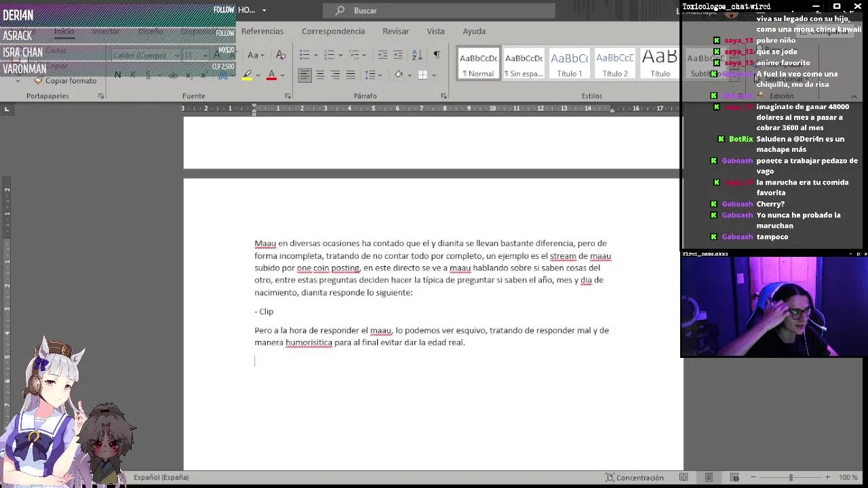The image size is (868, 488).
Task: Switch to the Vista tab
Action: [435, 31]
